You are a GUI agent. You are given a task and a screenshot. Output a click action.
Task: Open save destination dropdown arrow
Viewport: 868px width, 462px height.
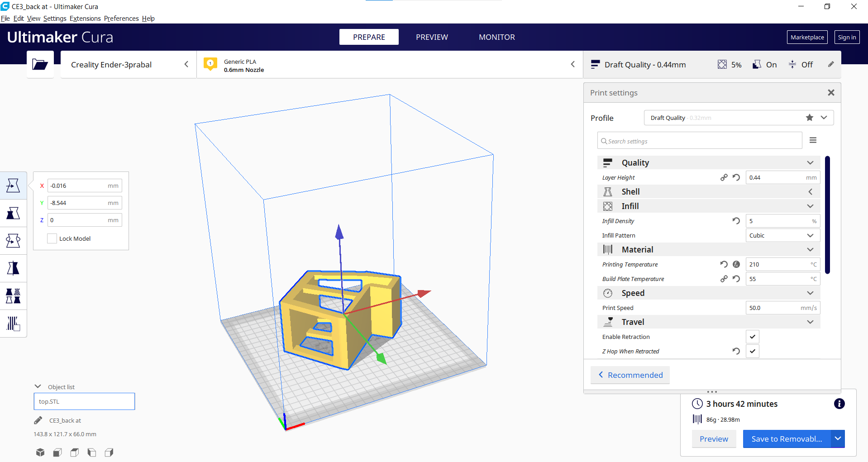pyautogui.click(x=838, y=438)
